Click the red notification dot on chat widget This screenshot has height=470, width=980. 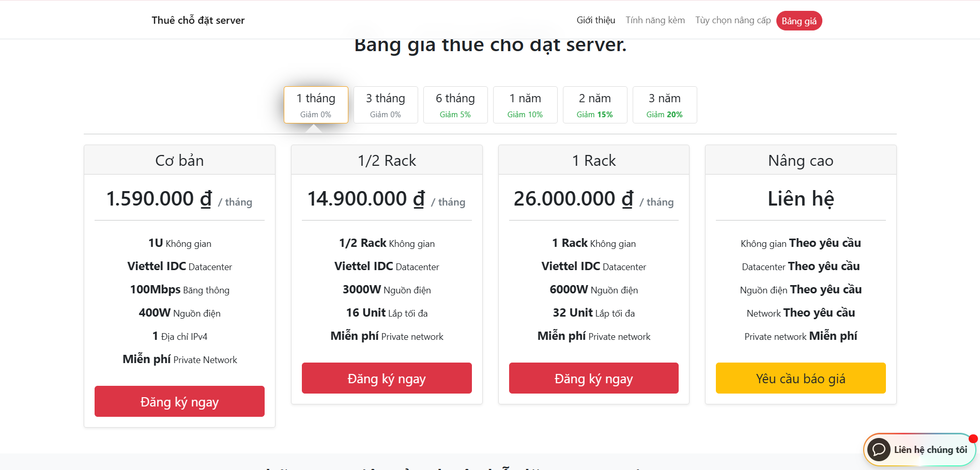(973, 439)
